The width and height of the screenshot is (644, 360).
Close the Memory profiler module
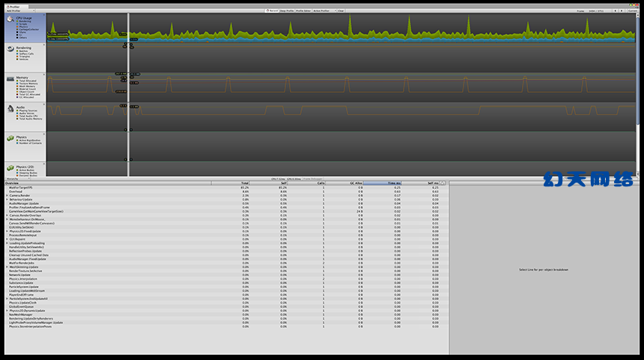point(44,75)
